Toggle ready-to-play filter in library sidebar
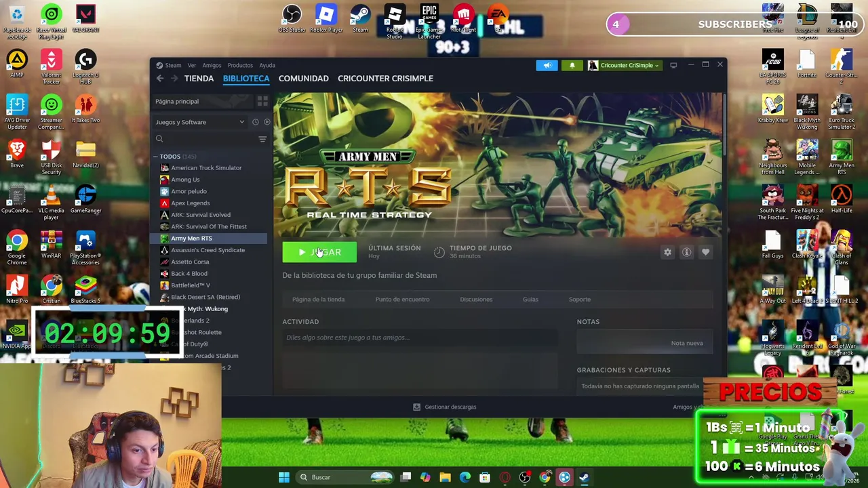Screen dimensions: 868x488 (267, 122)
